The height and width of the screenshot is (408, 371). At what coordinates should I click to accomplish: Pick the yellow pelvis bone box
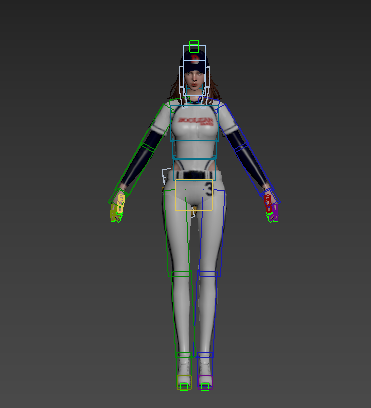click(x=194, y=195)
